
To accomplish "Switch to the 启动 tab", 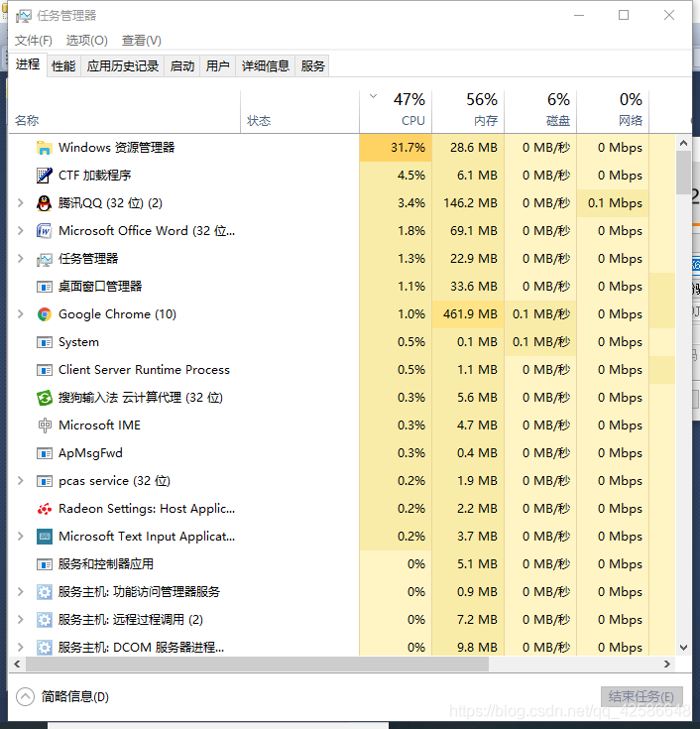I will [182, 65].
